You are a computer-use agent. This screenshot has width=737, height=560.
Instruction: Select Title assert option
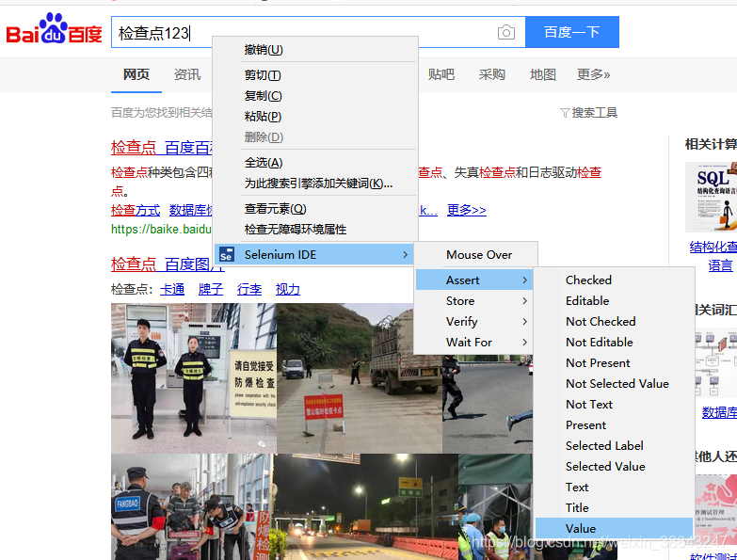tap(614, 507)
